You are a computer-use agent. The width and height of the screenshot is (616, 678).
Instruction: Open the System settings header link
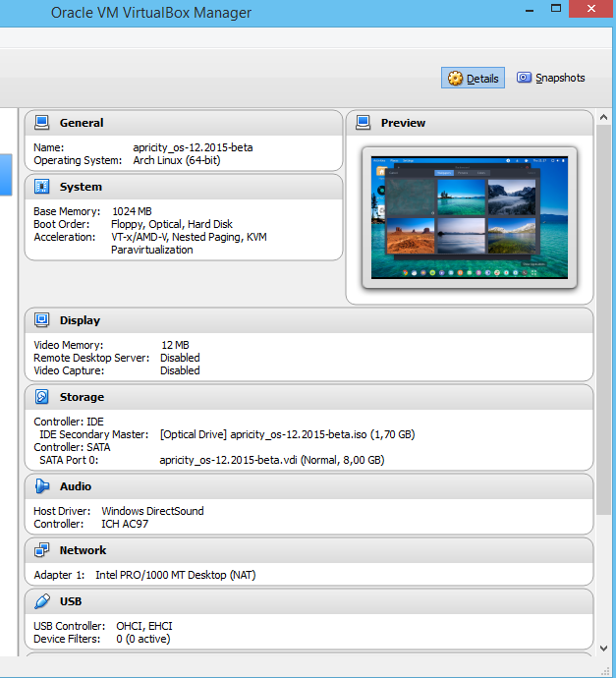(81, 187)
